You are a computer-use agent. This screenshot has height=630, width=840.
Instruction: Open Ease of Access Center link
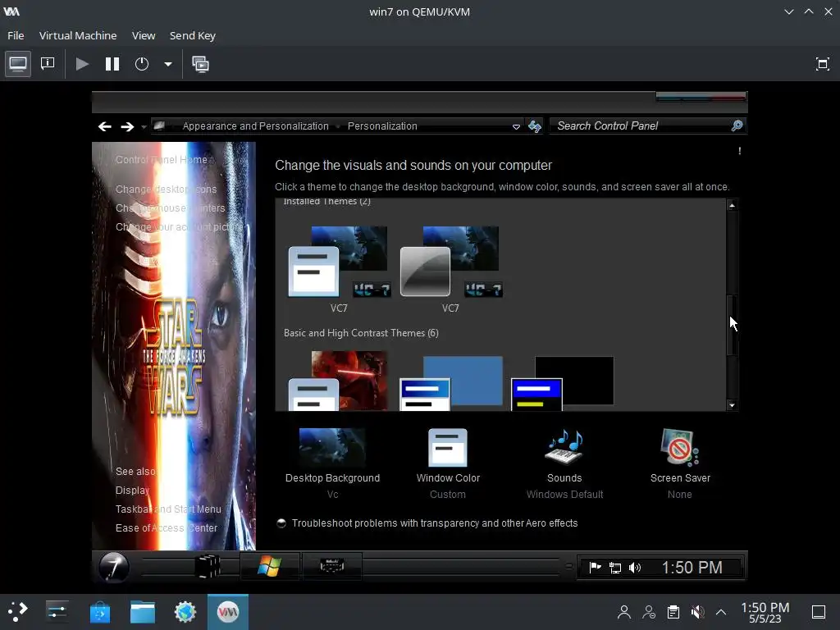pyautogui.click(x=166, y=527)
